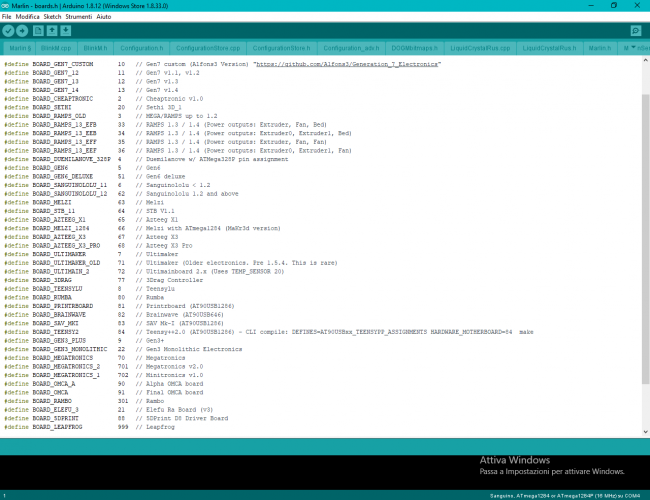Switch to the Marlin § tab
Image resolution: width=650 pixels, height=500 pixels.
point(21,47)
